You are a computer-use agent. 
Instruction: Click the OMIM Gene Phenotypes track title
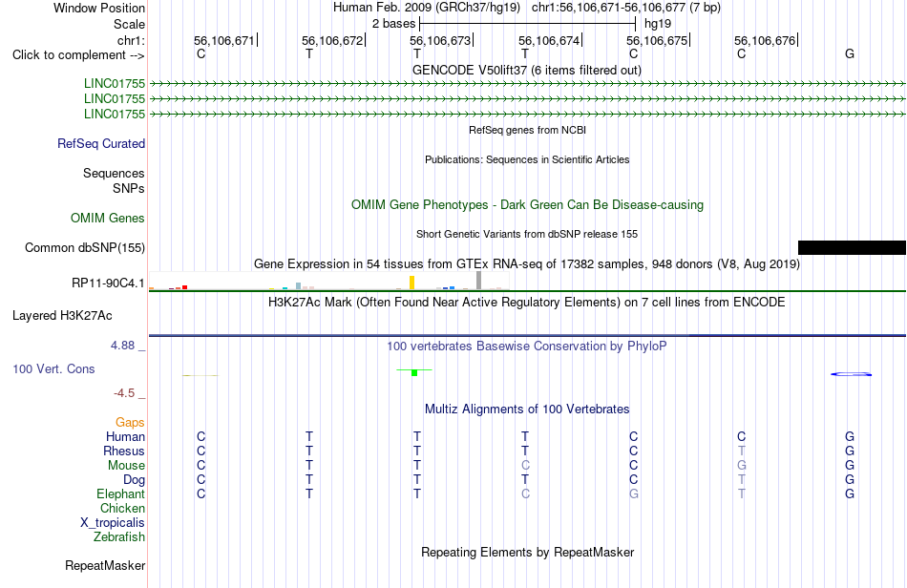(x=527, y=204)
